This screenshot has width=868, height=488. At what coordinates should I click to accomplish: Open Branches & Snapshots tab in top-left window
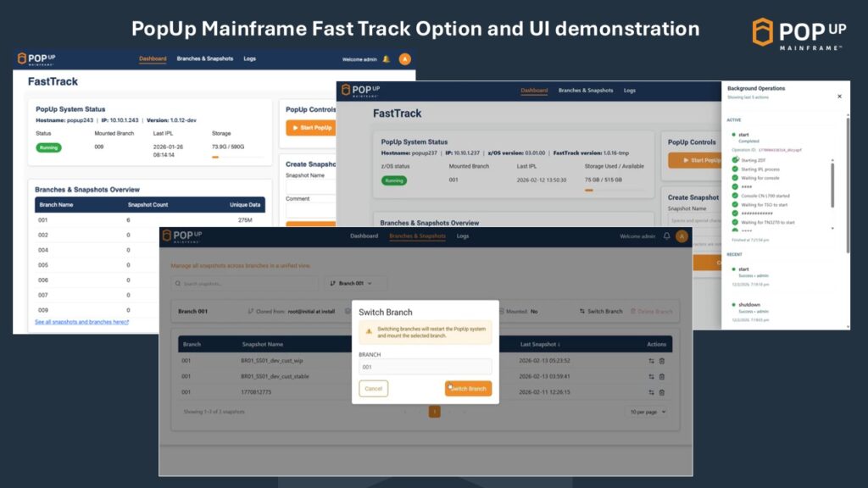(204, 59)
